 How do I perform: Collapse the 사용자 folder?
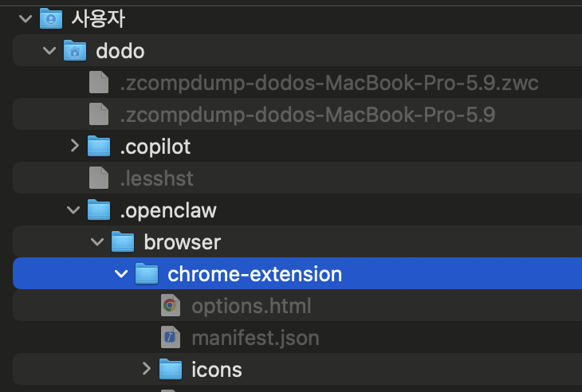(26, 18)
